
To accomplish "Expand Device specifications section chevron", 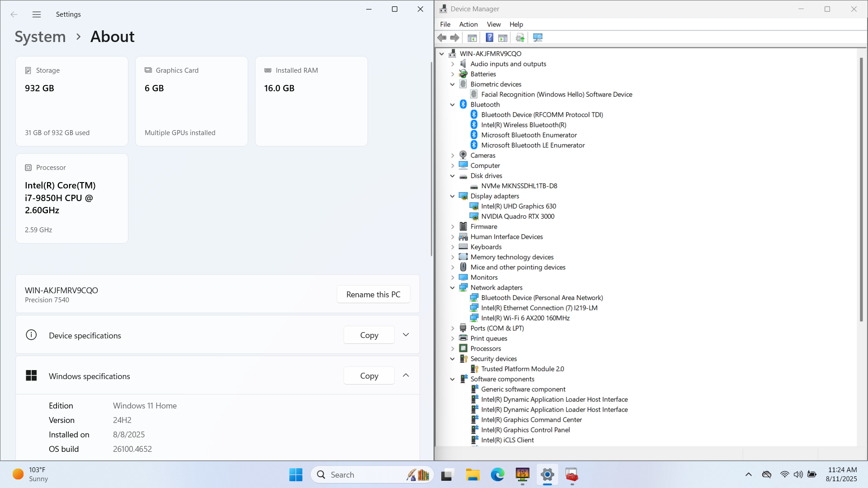I will (406, 335).
